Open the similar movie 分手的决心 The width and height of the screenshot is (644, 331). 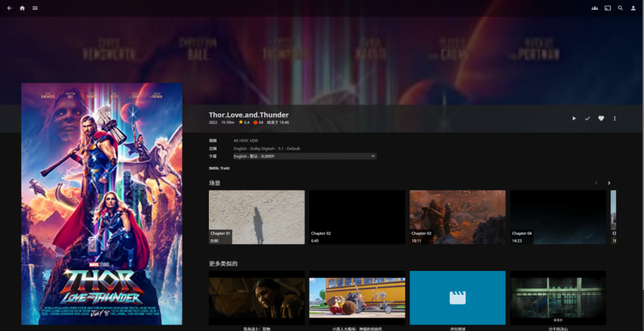click(558, 297)
